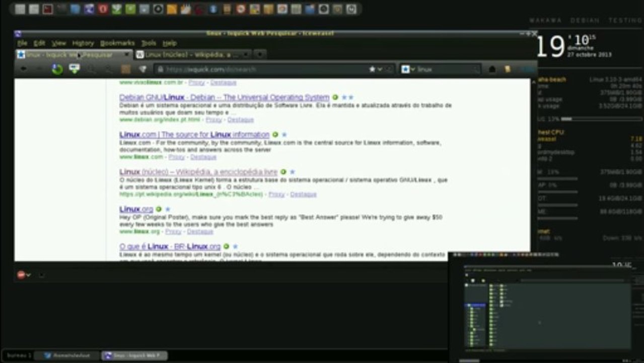Viewport: 644px width, 363px height.
Task: Click green circle icon beside BR-Linux.org result
Action: tap(226, 247)
